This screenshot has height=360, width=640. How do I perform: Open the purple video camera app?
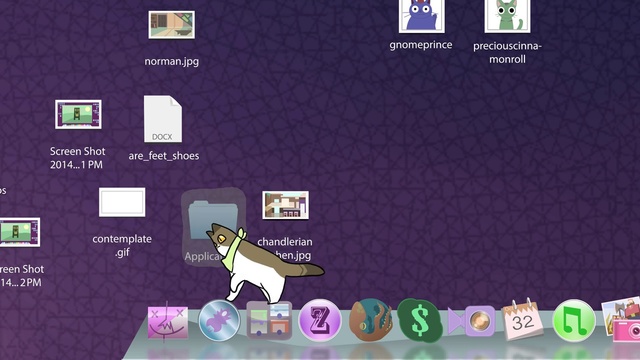(471, 321)
